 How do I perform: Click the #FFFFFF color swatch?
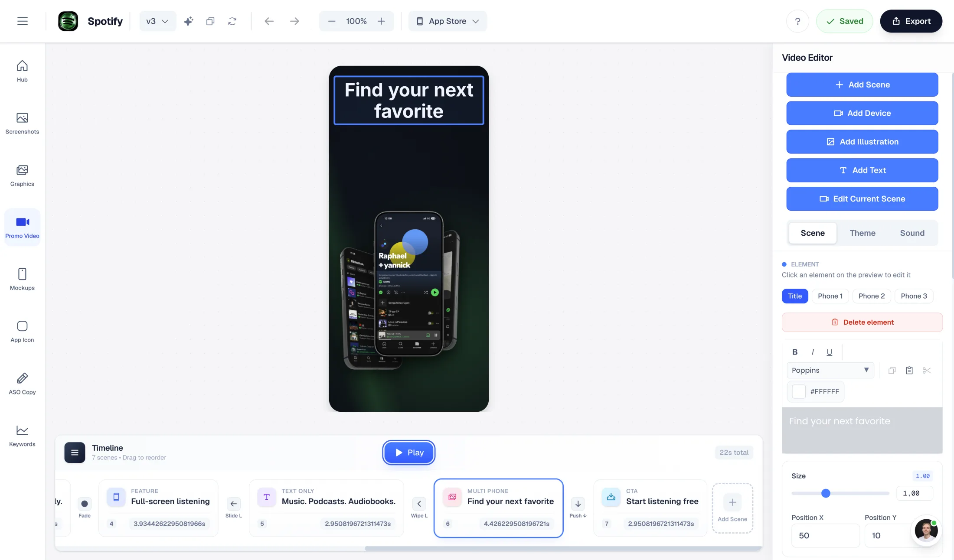point(799,391)
